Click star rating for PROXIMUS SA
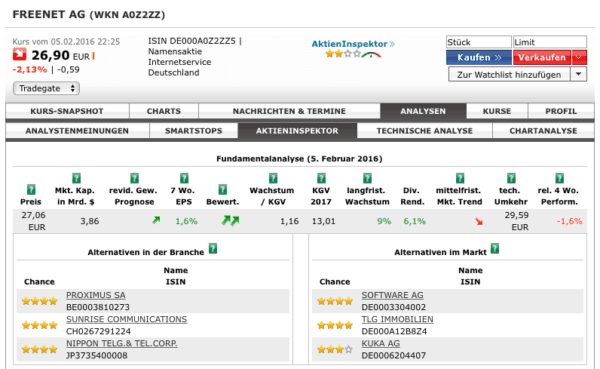The width and height of the screenshot is (600, 369). pyautogui.click(x=39, y=301)
